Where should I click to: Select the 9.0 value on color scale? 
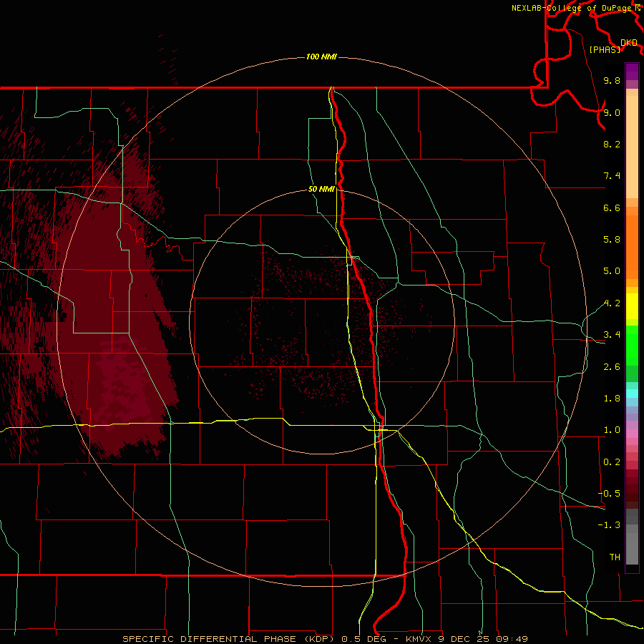[612, 112]
